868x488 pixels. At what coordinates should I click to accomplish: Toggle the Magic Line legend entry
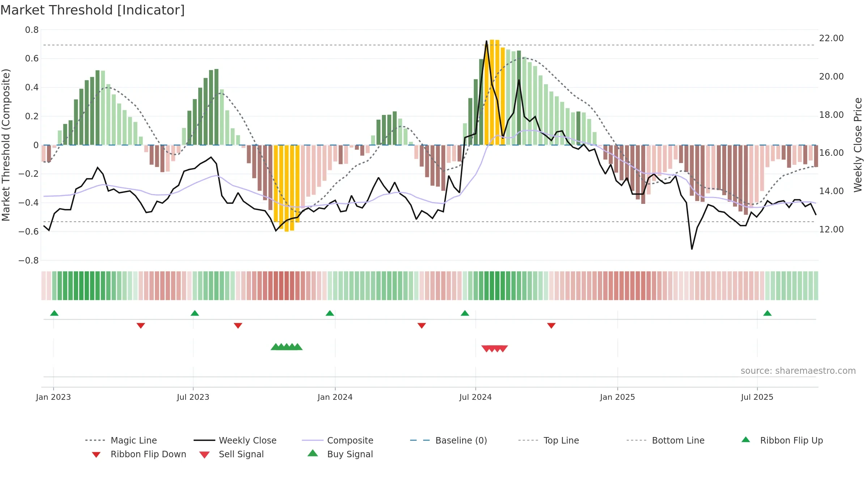pyautogui.click(x=121, y=440)
